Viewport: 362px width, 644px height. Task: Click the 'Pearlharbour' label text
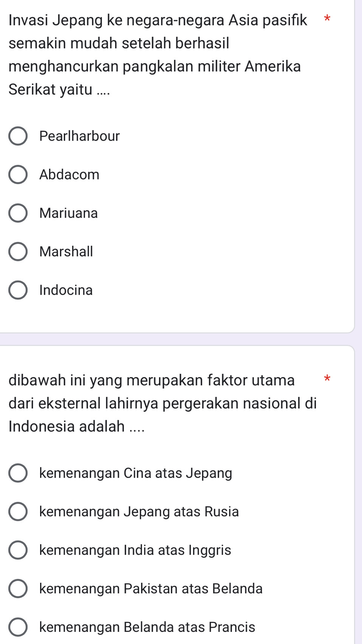tap(79, 136)
